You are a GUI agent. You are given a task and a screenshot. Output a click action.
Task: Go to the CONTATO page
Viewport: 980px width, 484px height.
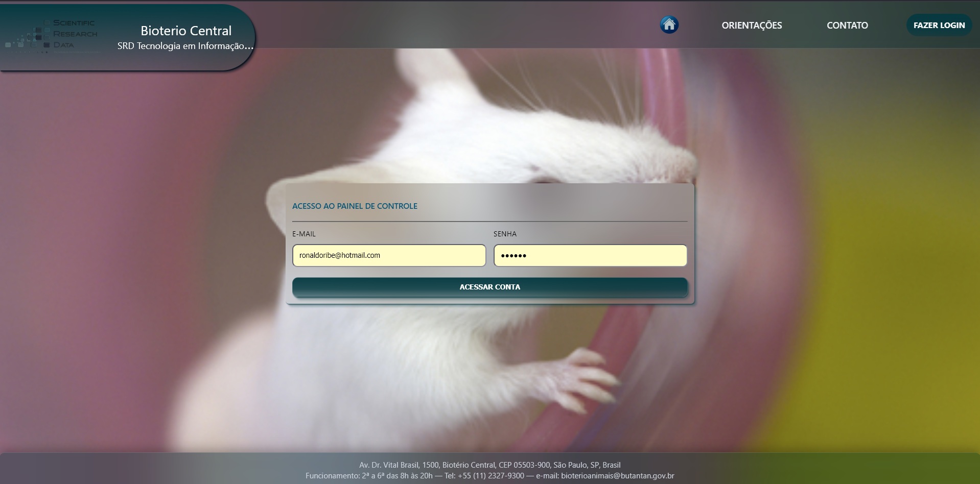pyautogui.click(x=847, y=26)
